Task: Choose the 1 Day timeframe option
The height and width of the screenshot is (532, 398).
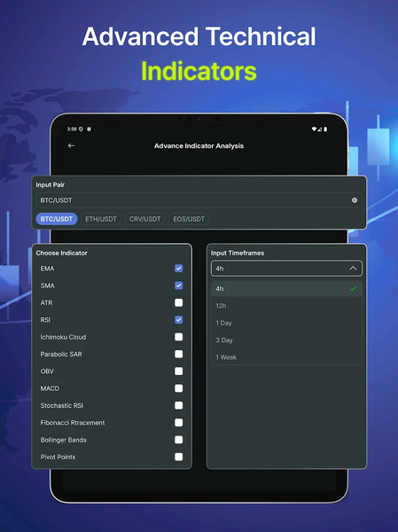Action: click(286, 323)
